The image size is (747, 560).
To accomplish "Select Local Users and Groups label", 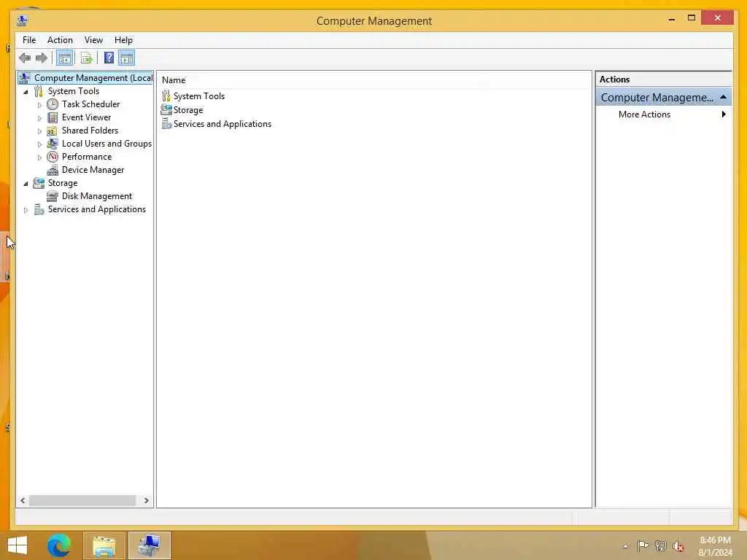I will (x=107, y=144).
